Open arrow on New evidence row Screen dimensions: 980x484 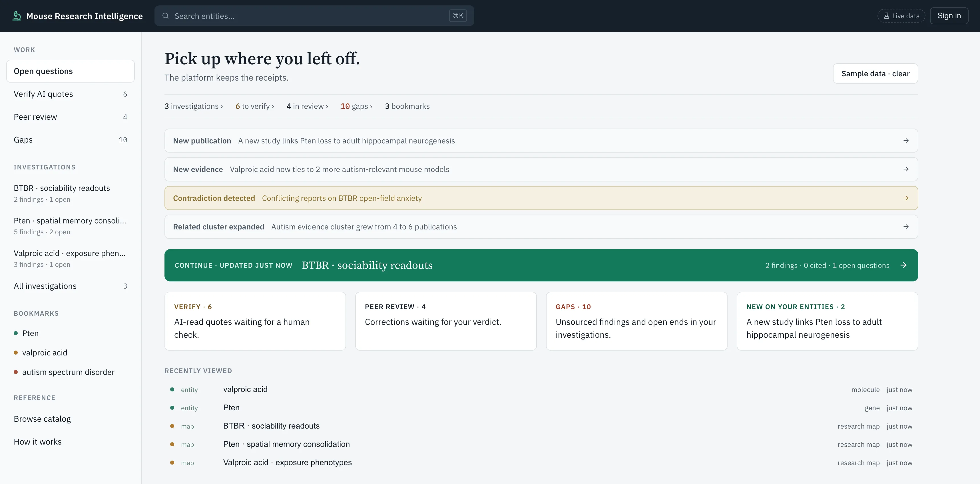(906, 169)
